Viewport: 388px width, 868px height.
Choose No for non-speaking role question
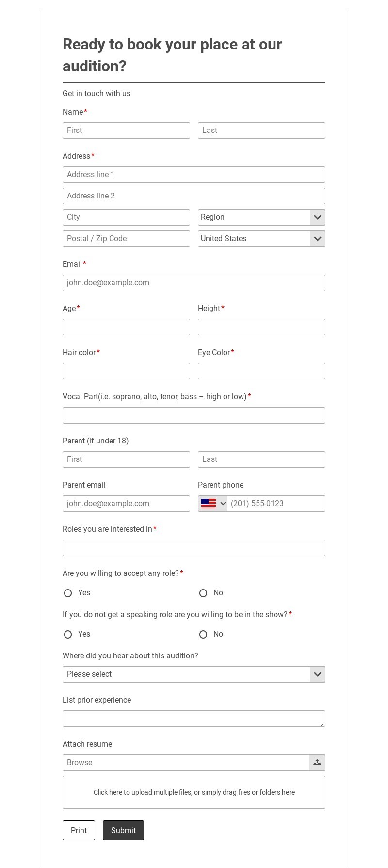203,634
